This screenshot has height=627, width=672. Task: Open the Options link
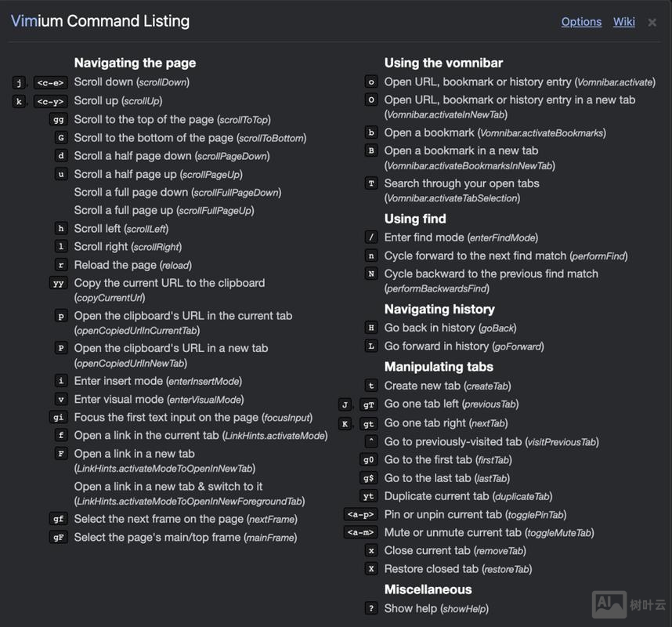point(581,22)
